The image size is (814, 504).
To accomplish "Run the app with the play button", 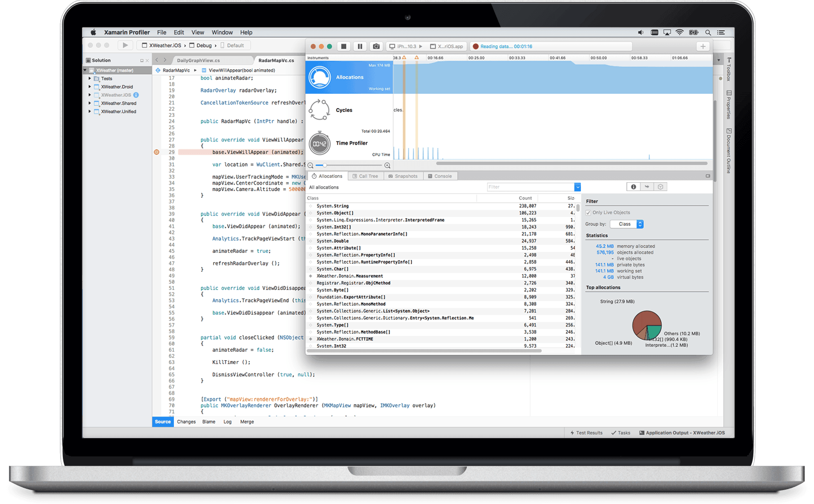I will 125,45.
